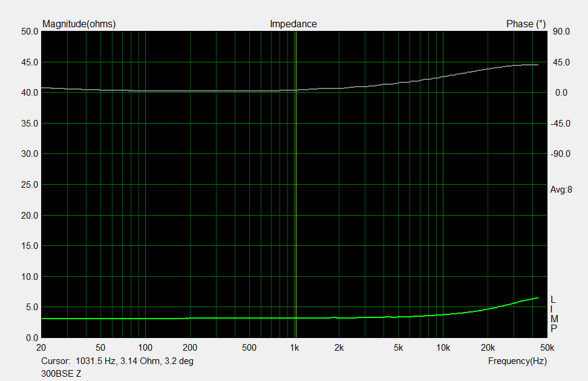Image resolution: width=588 pixels, height=381 pixels.
Task: Click the 500 frequency axis label
Action: tap(249, 348)
